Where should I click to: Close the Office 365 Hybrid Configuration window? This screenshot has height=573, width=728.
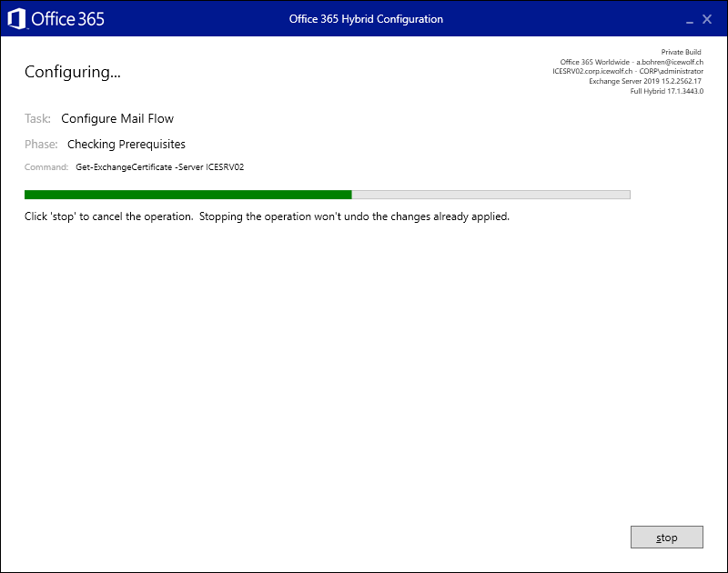(707, 19)
